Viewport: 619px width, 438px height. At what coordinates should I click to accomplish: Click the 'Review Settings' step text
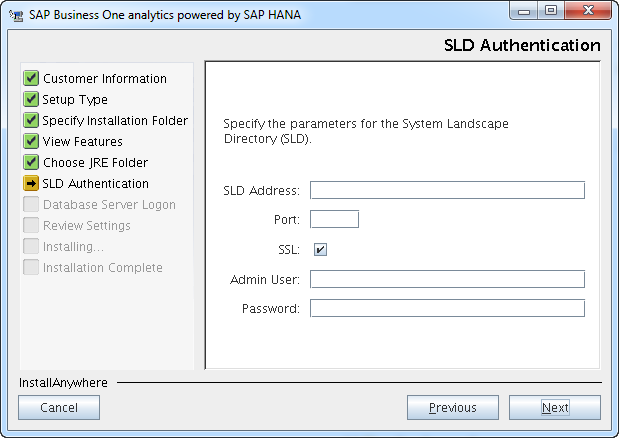[x=86, y=226]
